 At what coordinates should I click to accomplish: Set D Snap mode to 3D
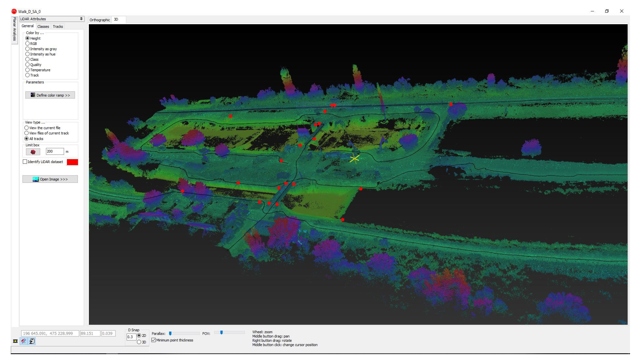[x=139, y=342]
